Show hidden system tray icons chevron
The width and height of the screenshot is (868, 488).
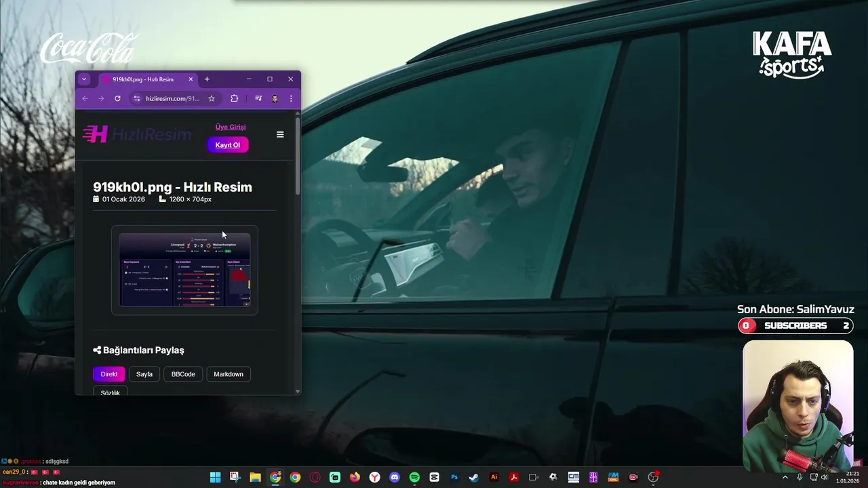click(785, 477)
